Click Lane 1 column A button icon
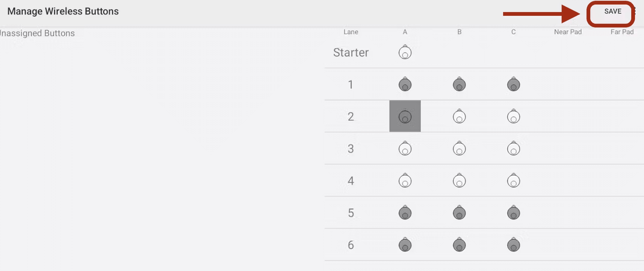Viewport: 644px width, 271px height. tap(405, 84)
